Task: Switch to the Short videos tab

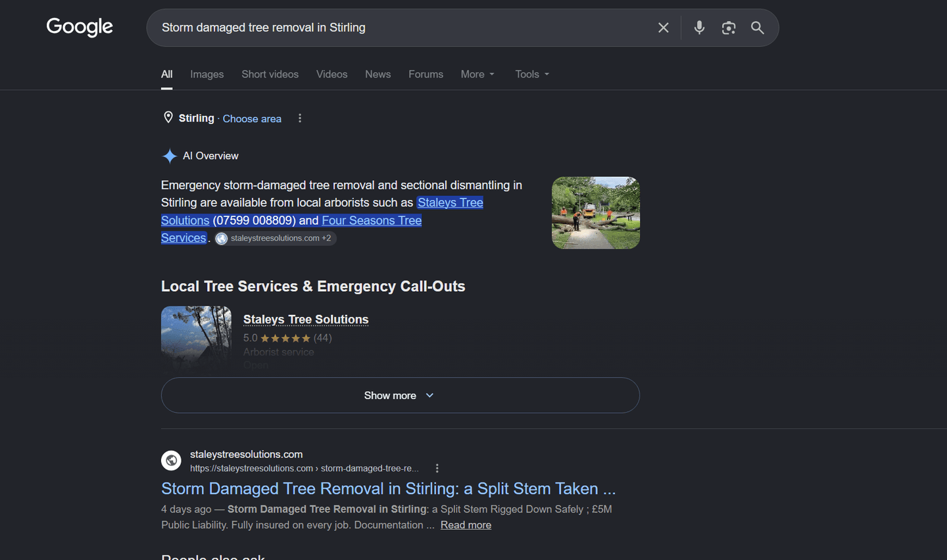Action: (270, 74)
